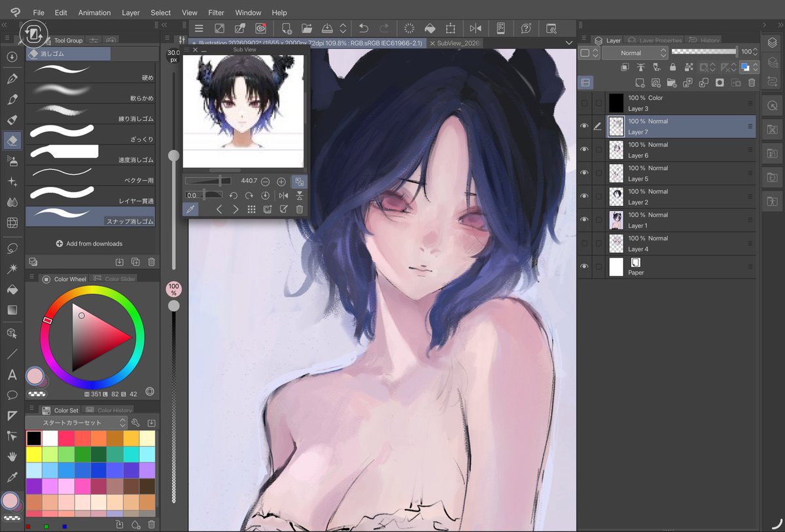785x532 pixels.
Task: Show Layer 3 via its visibility box
Action: point(585,103)
